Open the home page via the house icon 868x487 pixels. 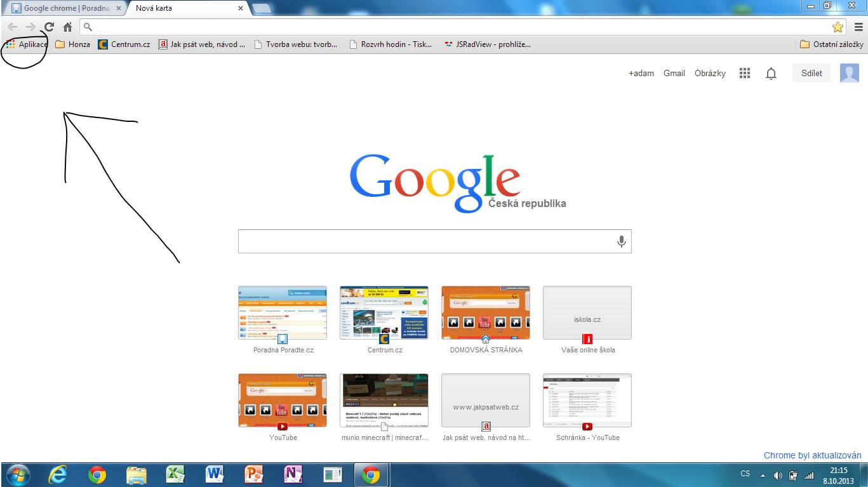(67, 27)
